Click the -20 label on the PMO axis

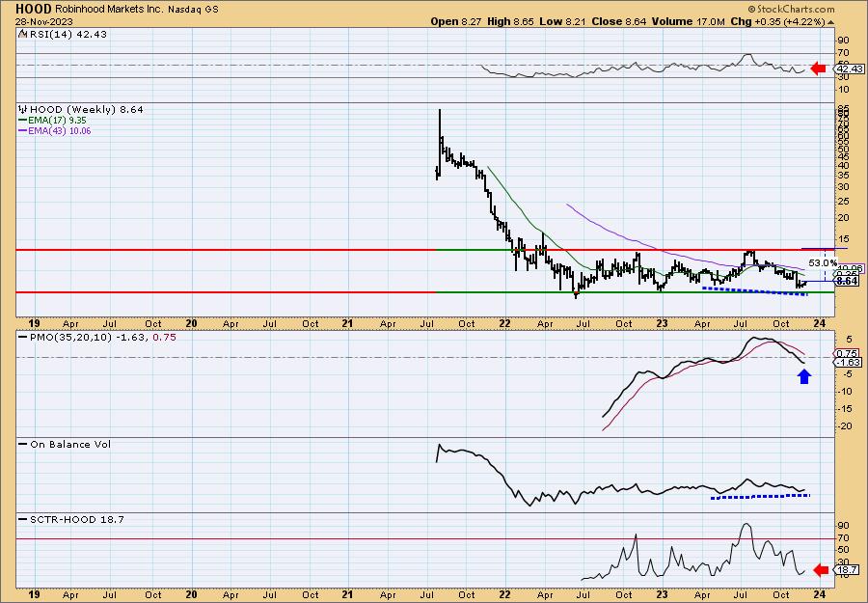(x=844, y=425)
